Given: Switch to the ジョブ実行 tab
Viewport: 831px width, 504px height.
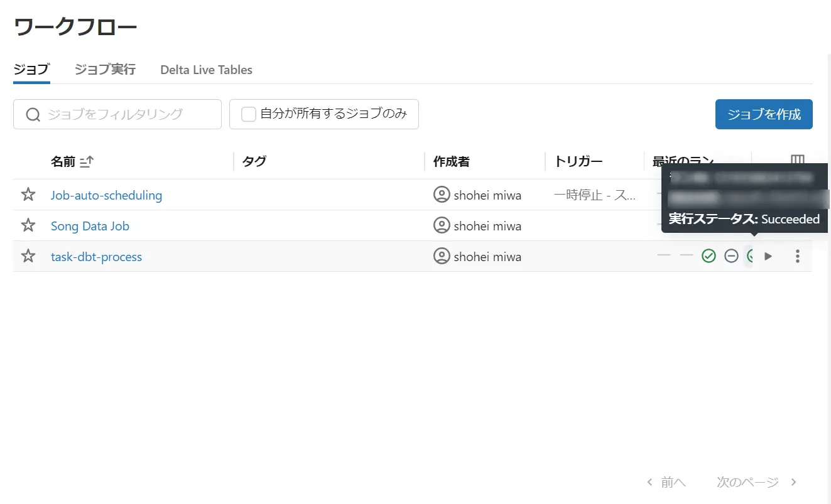Looking at the screenshot, I should point(105,70).
